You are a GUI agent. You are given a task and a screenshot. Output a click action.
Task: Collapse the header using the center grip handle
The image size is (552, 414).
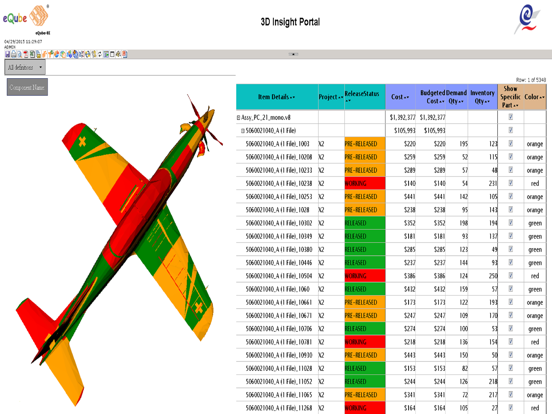(293, 54)
